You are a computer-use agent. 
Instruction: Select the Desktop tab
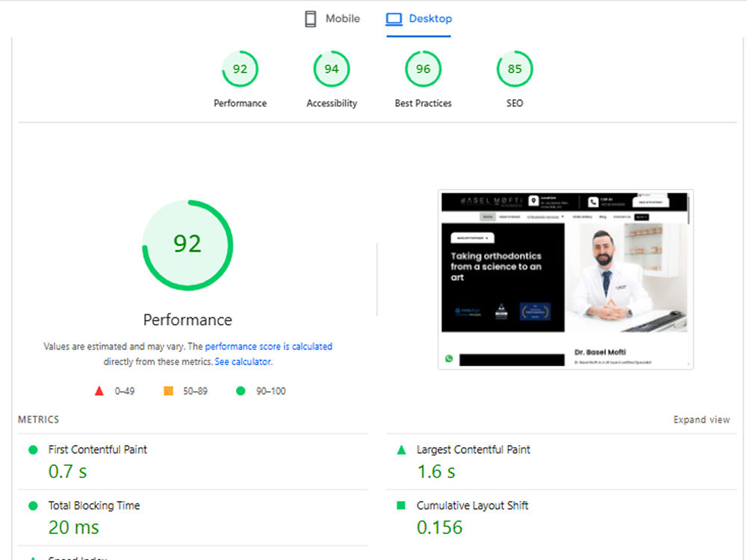(x=419, y=19)
